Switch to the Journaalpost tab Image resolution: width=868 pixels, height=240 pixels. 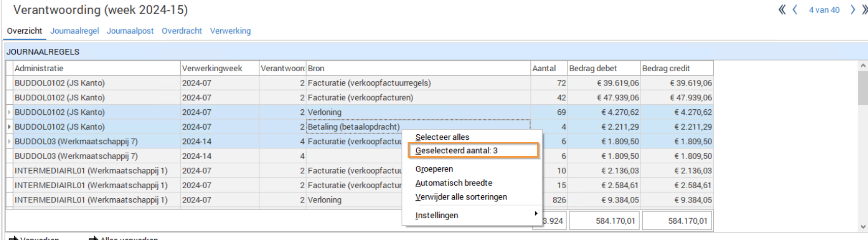[x=130, y=31]
